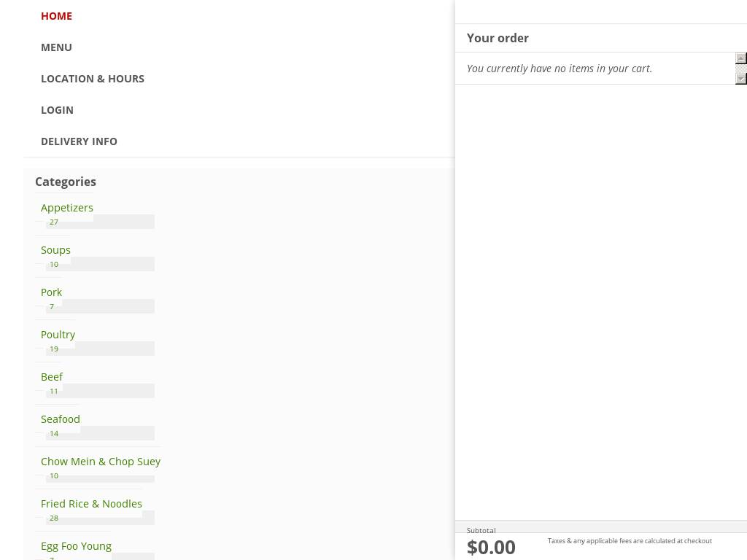View Fried Rice & Noodles category
The image size is (747, 560).
[x=91, y=504]
